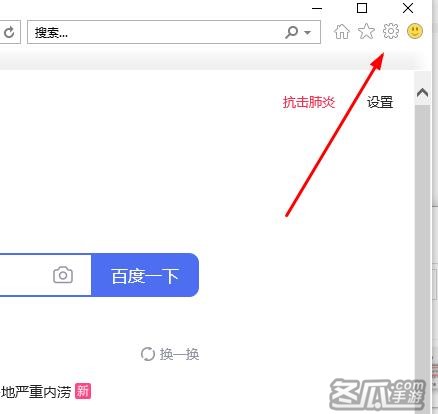Click the smiley feedback icon
Image resolution: width=438 pixels, height=414 pixels.
pyautogui.click(x=415, y=31)
